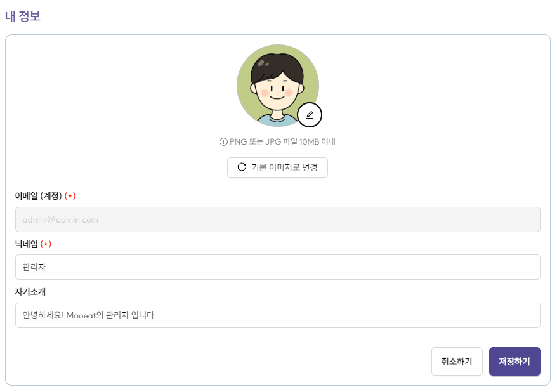Save changes with the 저장하기 button
Viewport: 557px width, 392px height.
[514, 362]
